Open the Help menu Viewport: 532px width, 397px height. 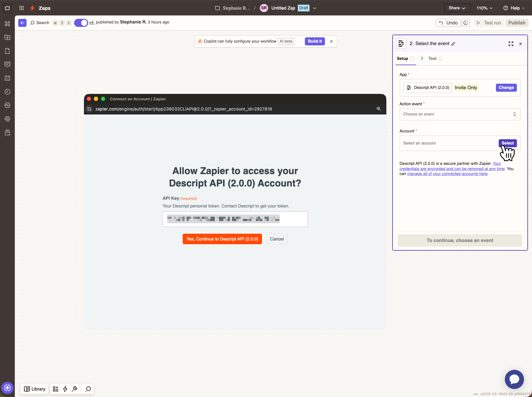514,8
